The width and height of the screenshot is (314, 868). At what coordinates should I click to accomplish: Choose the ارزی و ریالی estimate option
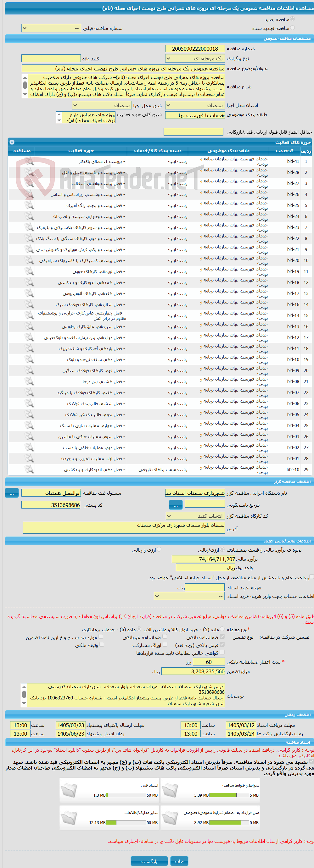coord(159,550)
